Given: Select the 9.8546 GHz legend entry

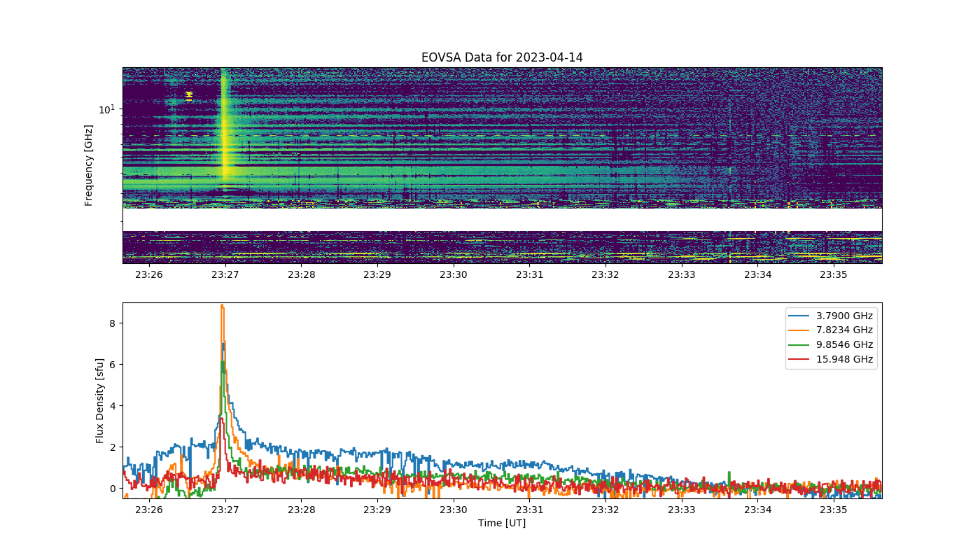Looking at the screenshot, I should 832,345.
